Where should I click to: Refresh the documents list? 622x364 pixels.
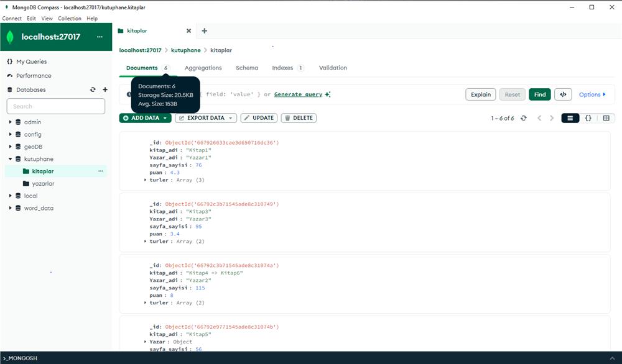(x=524, y=118)
